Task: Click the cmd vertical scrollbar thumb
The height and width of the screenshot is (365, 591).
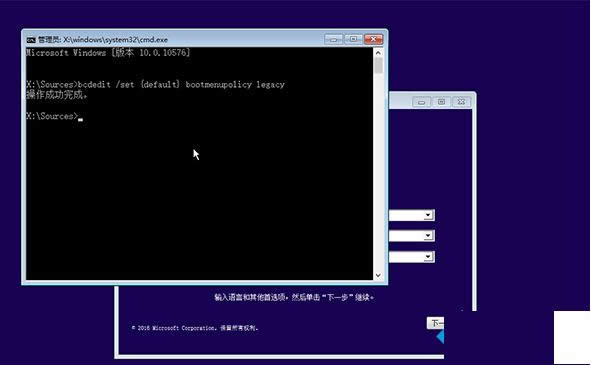Action: 378,66
